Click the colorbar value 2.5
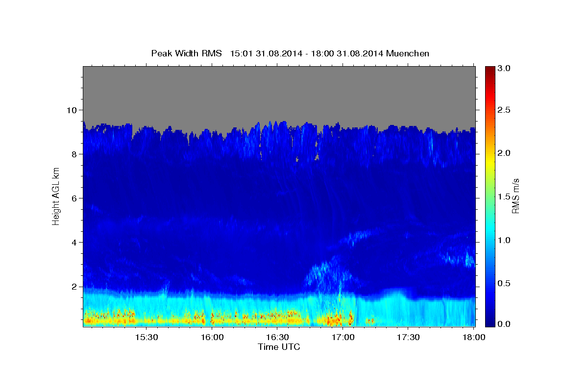The image size is (588, 392). [505, 110]
